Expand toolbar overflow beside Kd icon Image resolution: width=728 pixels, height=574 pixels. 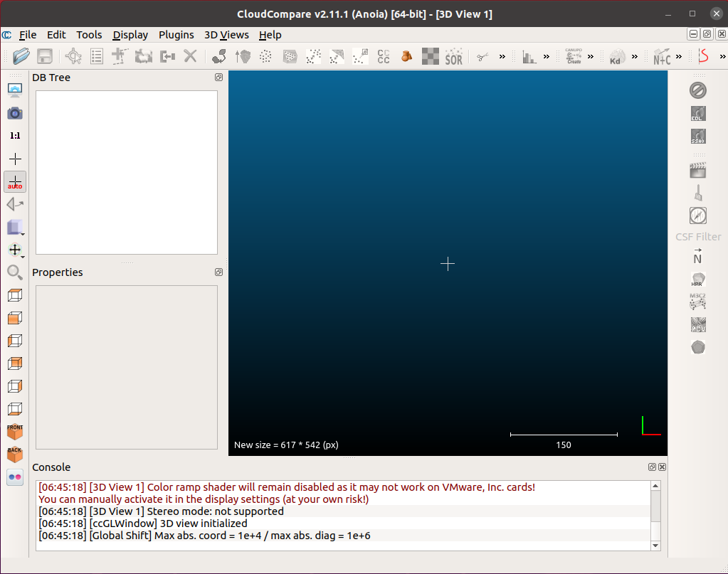[635, 57]
